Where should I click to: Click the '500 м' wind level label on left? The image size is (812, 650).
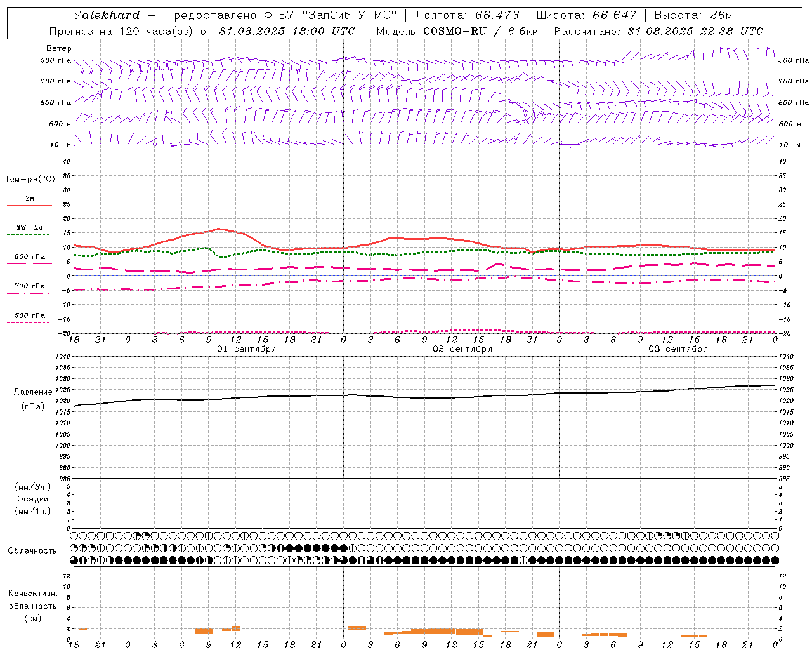coord(60,124)
